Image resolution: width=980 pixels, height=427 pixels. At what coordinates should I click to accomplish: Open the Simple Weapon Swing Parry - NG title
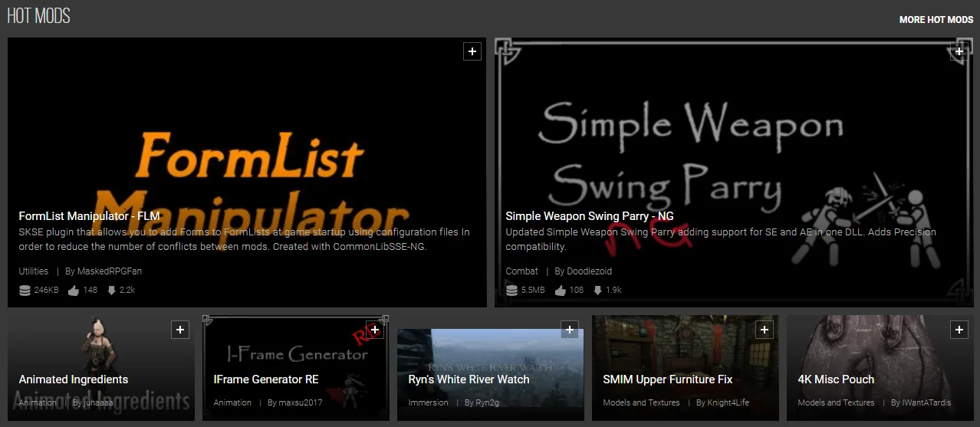pyautogui.click(x=590, y=216)
